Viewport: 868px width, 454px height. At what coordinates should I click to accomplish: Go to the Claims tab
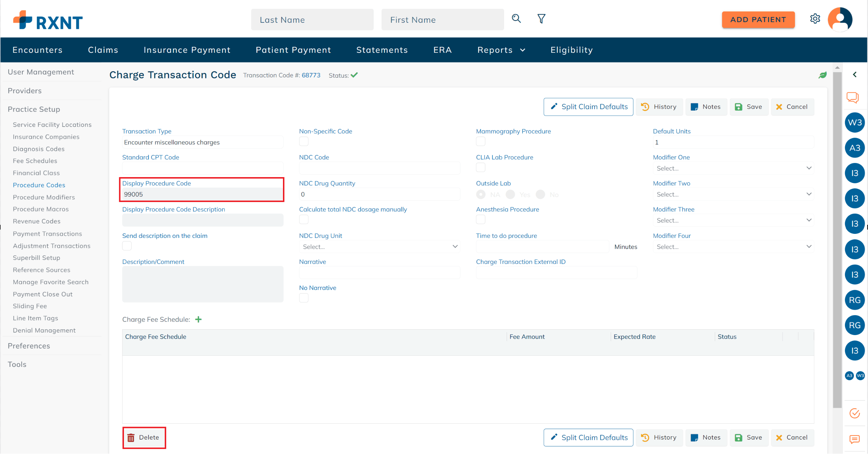(x=103, y=50)
